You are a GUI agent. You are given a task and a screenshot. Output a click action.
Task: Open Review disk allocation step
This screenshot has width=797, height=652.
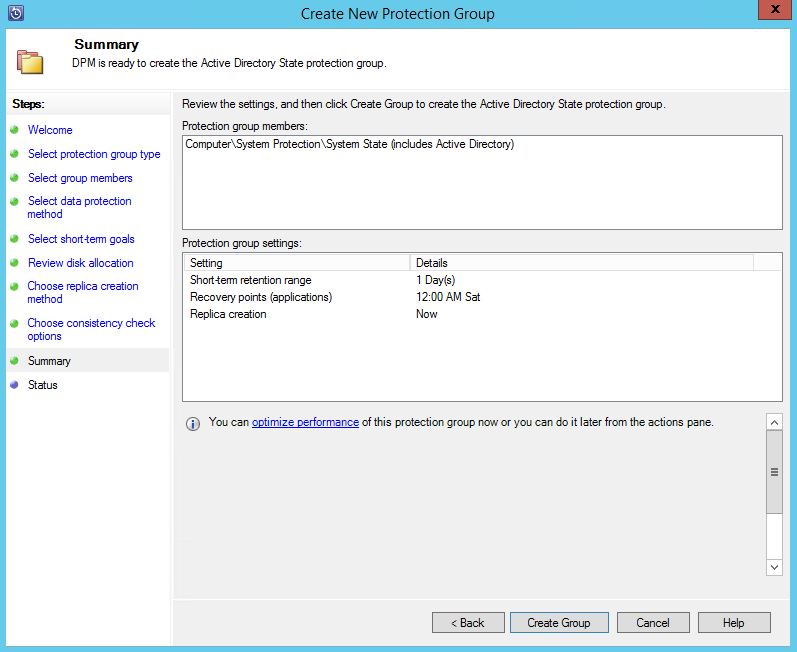(x=81, y=263)
